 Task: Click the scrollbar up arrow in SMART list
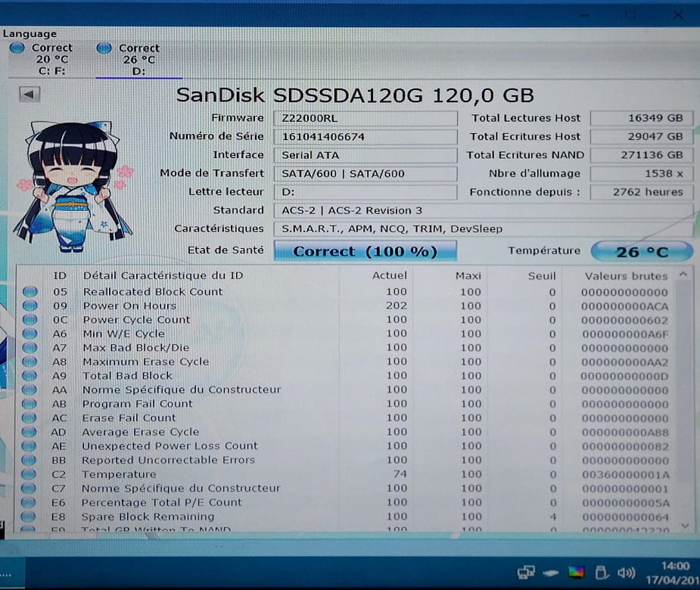point(684,275)
